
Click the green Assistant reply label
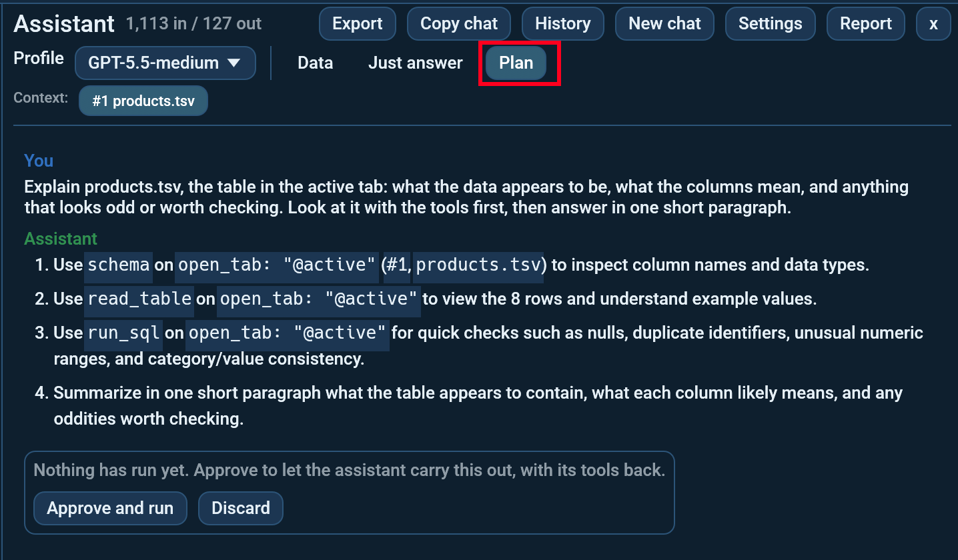[x=61, y=239]
